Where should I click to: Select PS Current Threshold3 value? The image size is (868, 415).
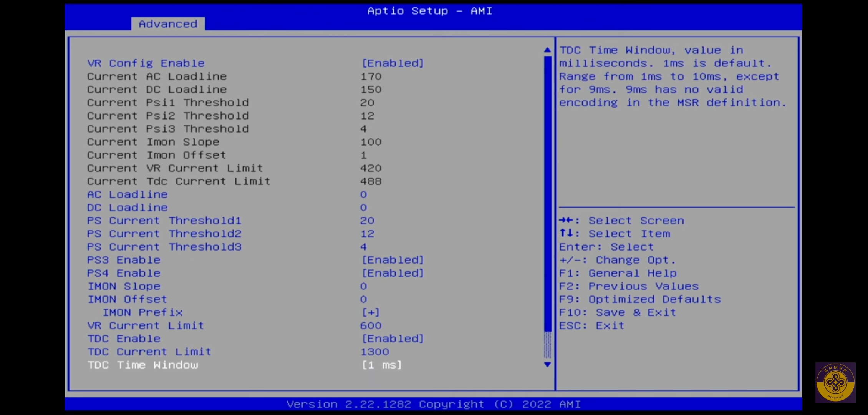point(363,247)
